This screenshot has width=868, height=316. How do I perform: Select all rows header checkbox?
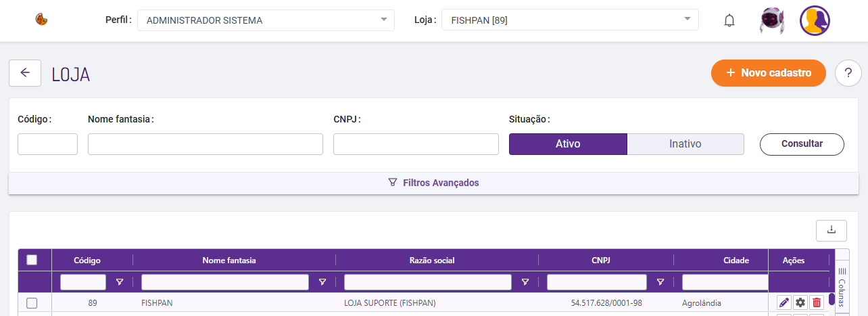click(31, 260)
